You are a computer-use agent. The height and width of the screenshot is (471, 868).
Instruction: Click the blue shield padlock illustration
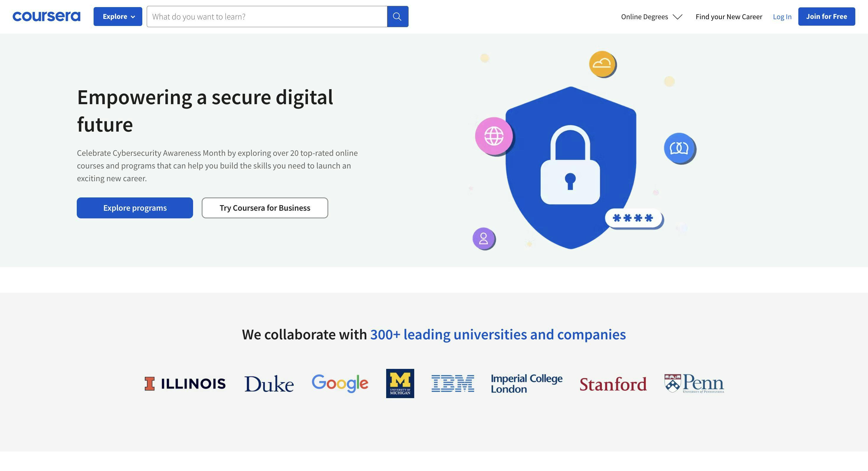tap(571, 168)
